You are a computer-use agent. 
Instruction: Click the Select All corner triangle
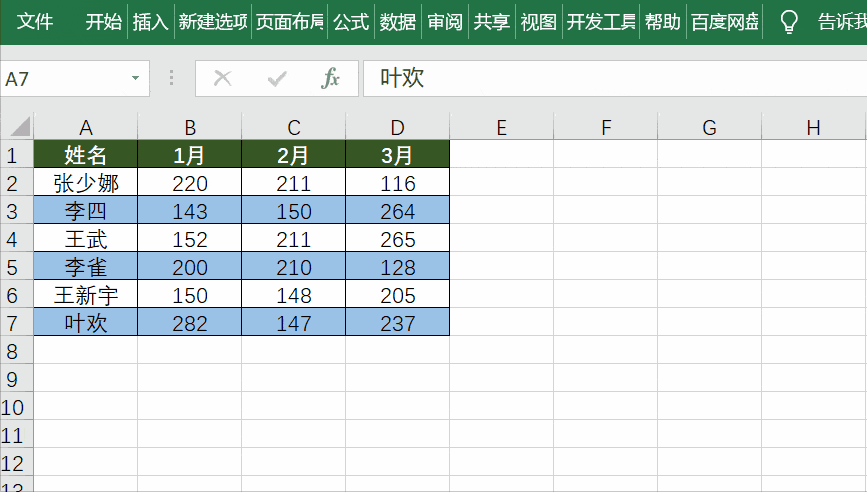[x=18, y=127]
